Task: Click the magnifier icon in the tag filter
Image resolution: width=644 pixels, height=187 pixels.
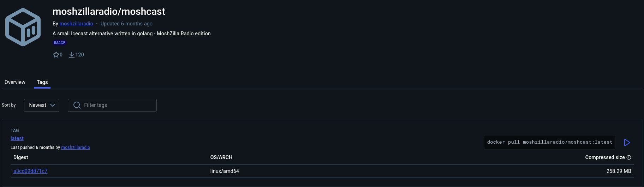Action: tap(77, 105)
